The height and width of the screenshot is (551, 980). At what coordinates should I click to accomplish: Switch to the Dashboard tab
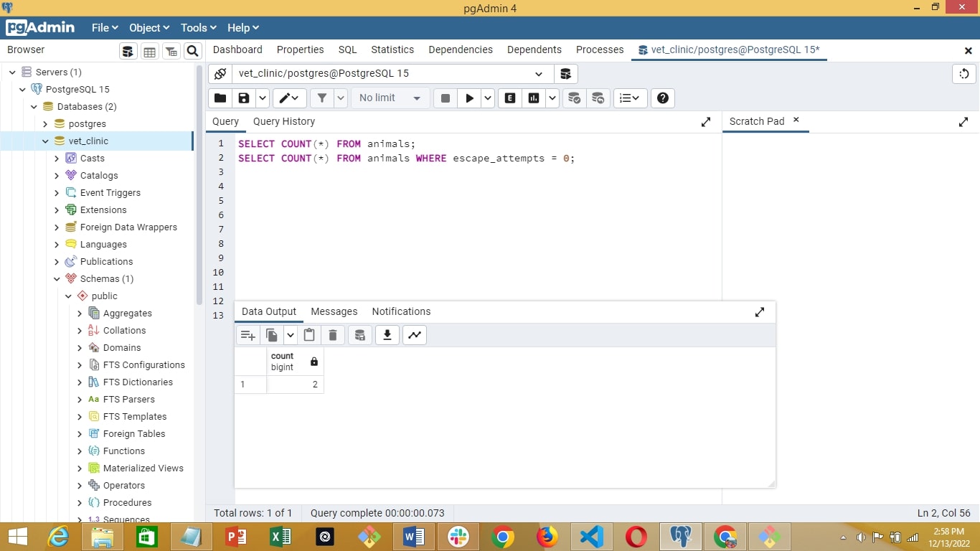pyautogui.click(x=237, y=50)
